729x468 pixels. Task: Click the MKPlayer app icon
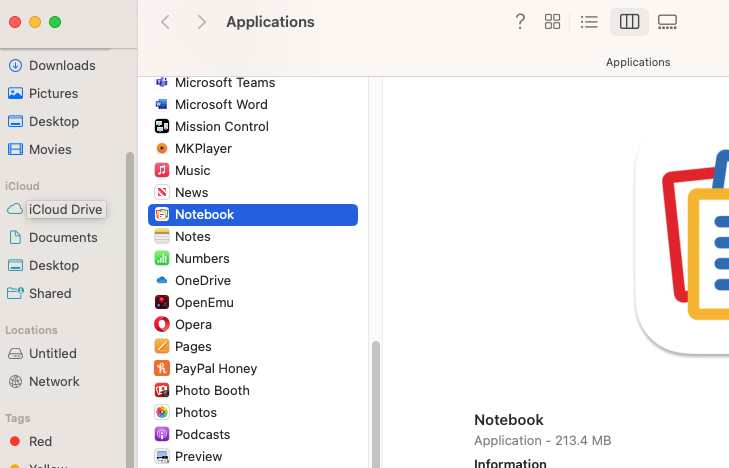(x=162, y=148)
